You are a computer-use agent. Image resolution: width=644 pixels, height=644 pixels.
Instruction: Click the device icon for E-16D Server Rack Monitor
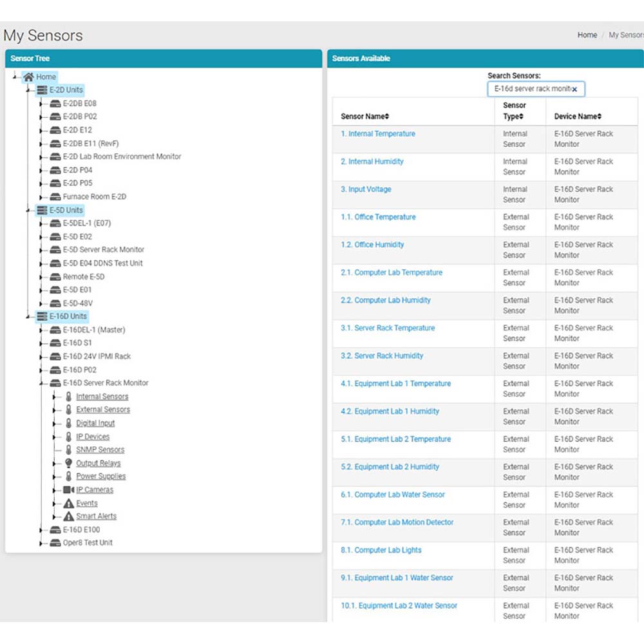tap(55, 383)
